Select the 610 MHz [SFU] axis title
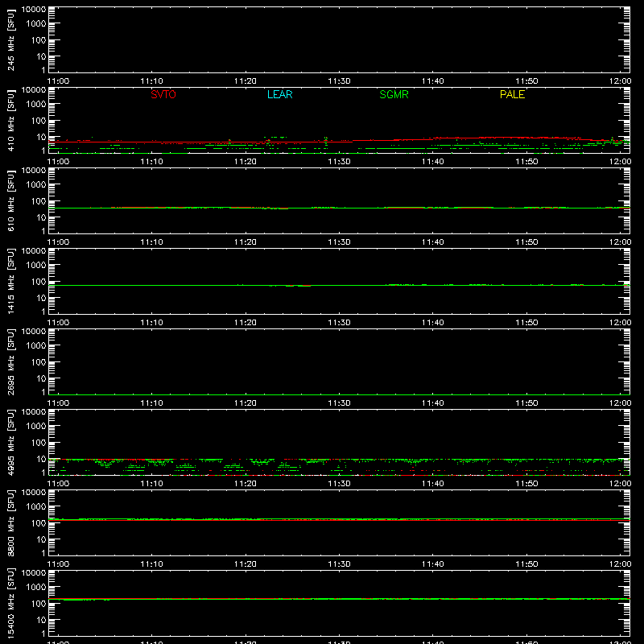This screenshot has width=644, height=644. click(x=11, y=201)
